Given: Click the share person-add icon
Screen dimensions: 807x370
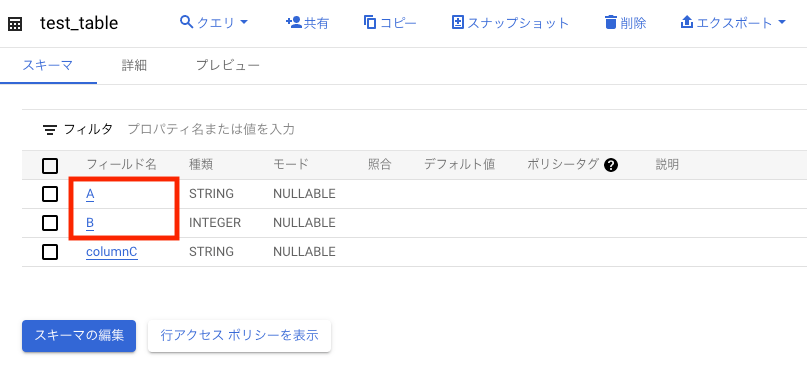Looking at the screenshot, I should point(293,23).
